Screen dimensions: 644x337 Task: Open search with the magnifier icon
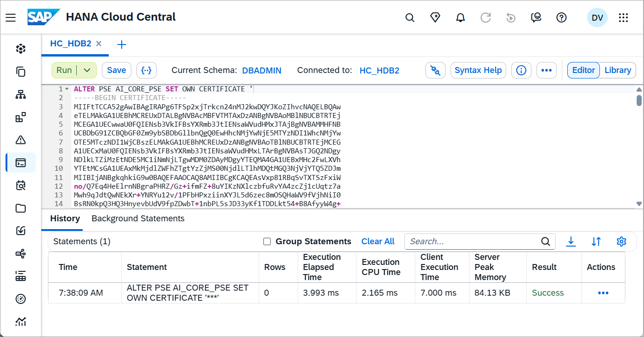coord(410,17)
